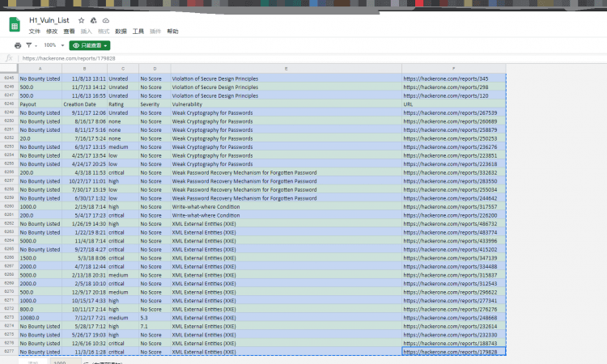Click the hackerone.com/reports/179828 cell
The image size is (607, 364).
pos(453,353)
